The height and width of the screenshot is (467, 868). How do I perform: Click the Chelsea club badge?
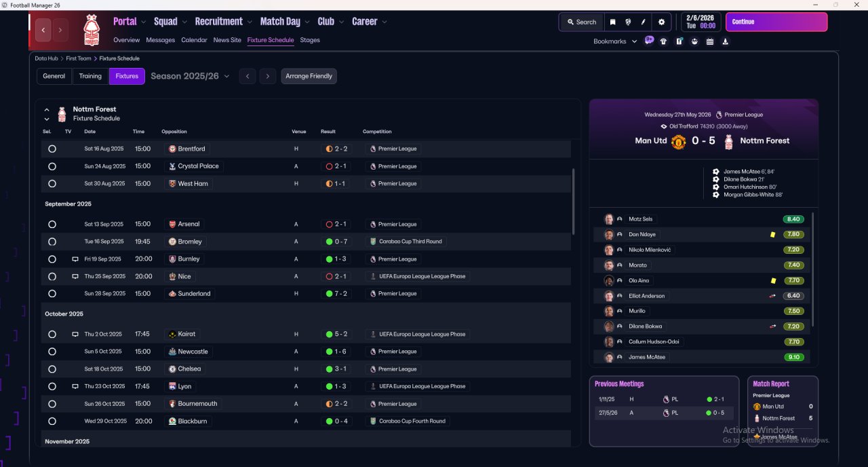click(172, 369)
